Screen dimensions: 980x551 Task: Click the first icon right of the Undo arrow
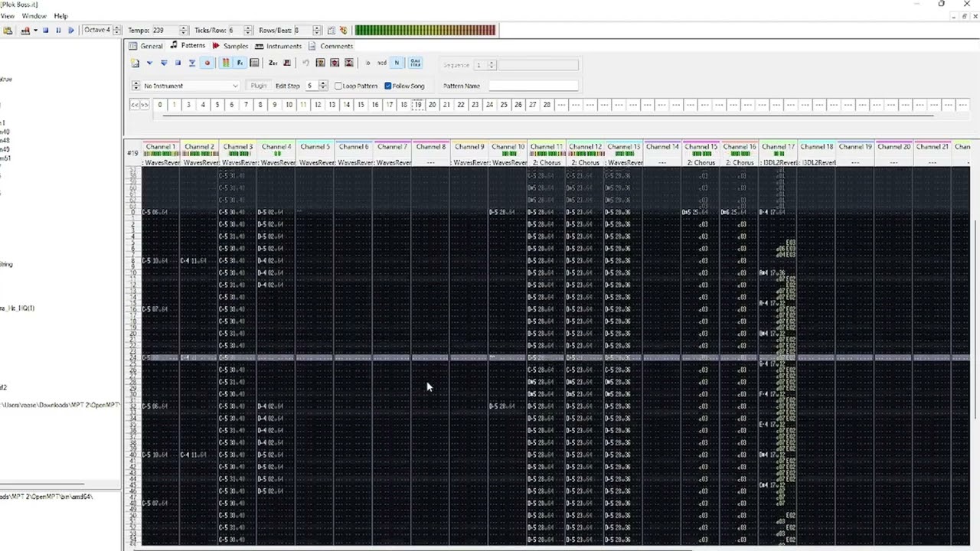[320, 63]
